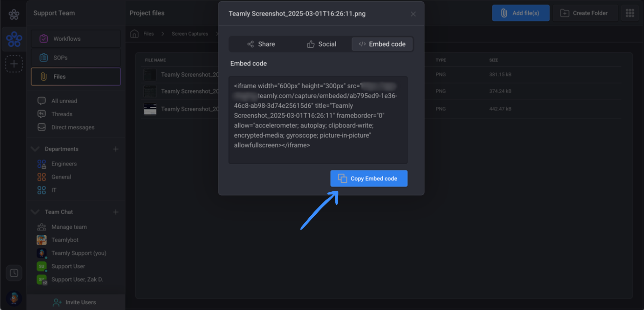The width and height of the screenshot is (644, 310).
Task: Open Teamly Support (you) chat
Action: tap(79, 253)
